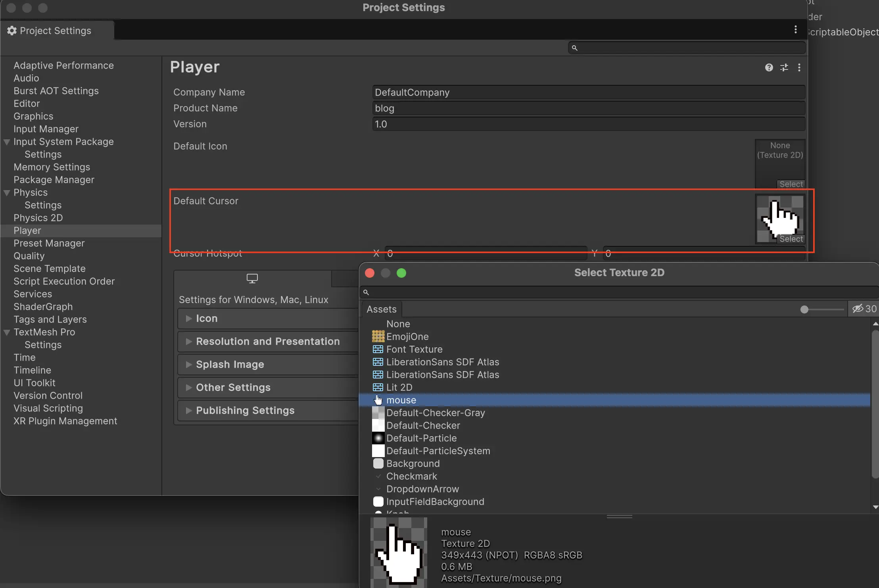Click the Lit 2D texture icon

pyautogui.click(x=378, y=387)
